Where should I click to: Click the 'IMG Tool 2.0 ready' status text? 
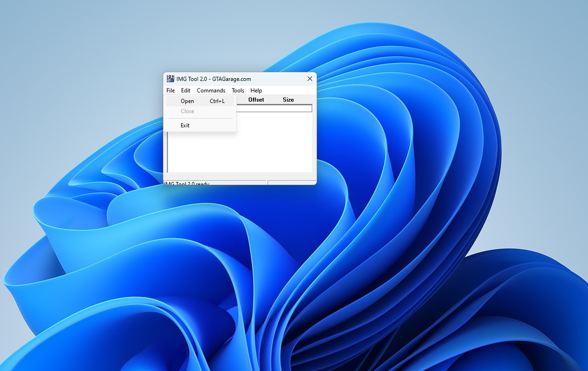[187, 183]
